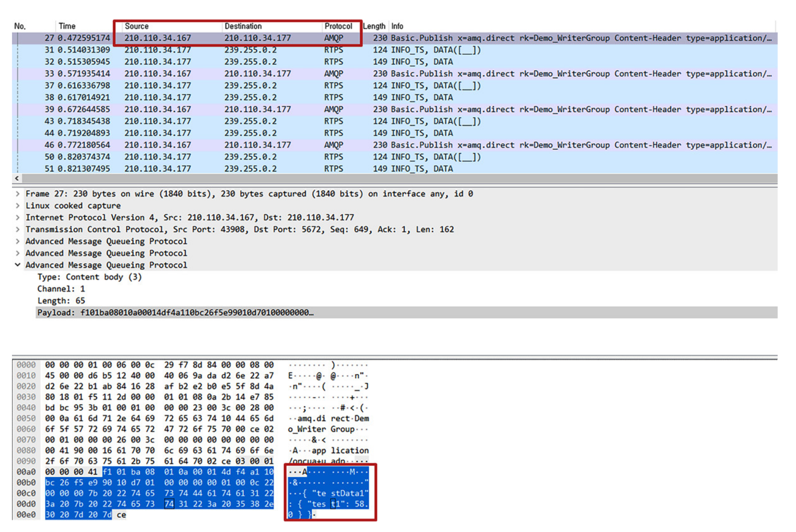Expand Transmission Control Protocol section
Screen dimensions: 796x532
pyautogui.click(x=18, y=229)
